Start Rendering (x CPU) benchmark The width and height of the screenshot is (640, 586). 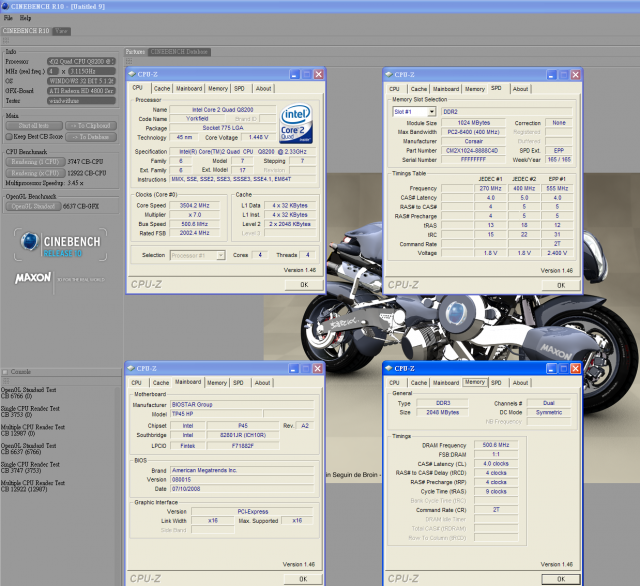(35, 173)
